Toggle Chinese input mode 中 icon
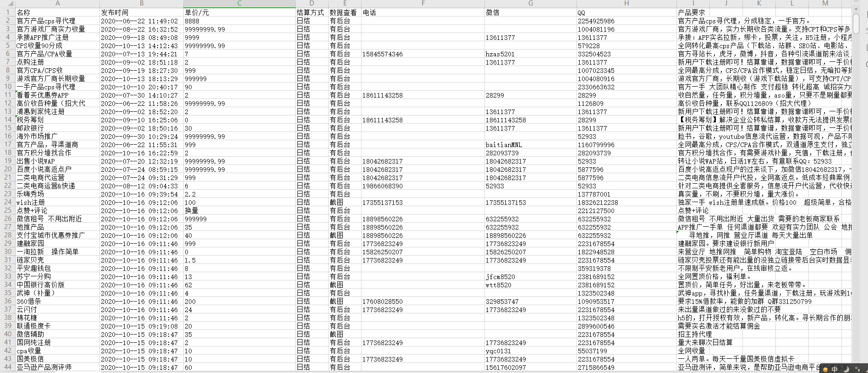Image resolution: width=868 pixels, height=373 pixels. click(835, 369)
